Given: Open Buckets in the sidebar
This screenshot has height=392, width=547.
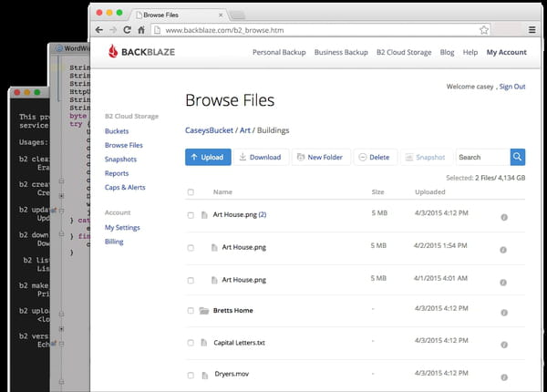Looking at the screenshot, I should (117, 131).
